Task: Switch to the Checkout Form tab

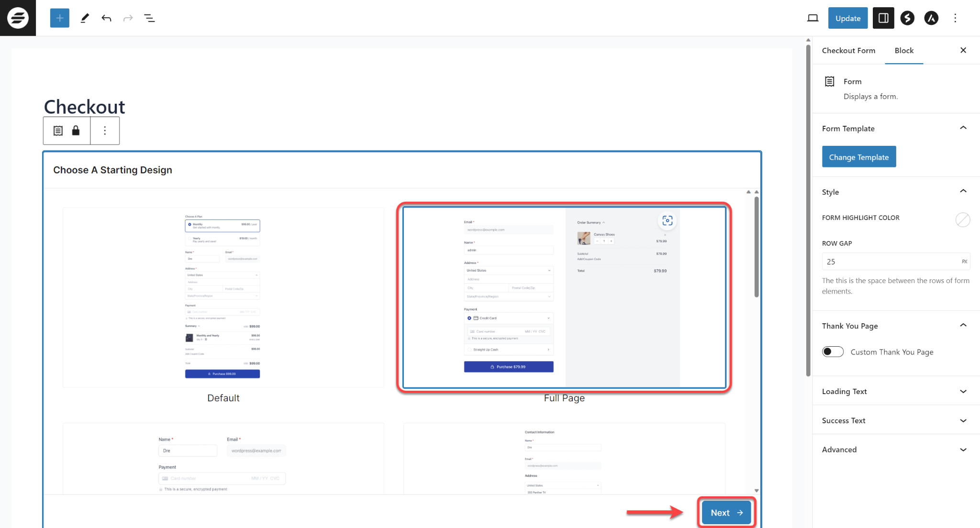Action: 848,50
